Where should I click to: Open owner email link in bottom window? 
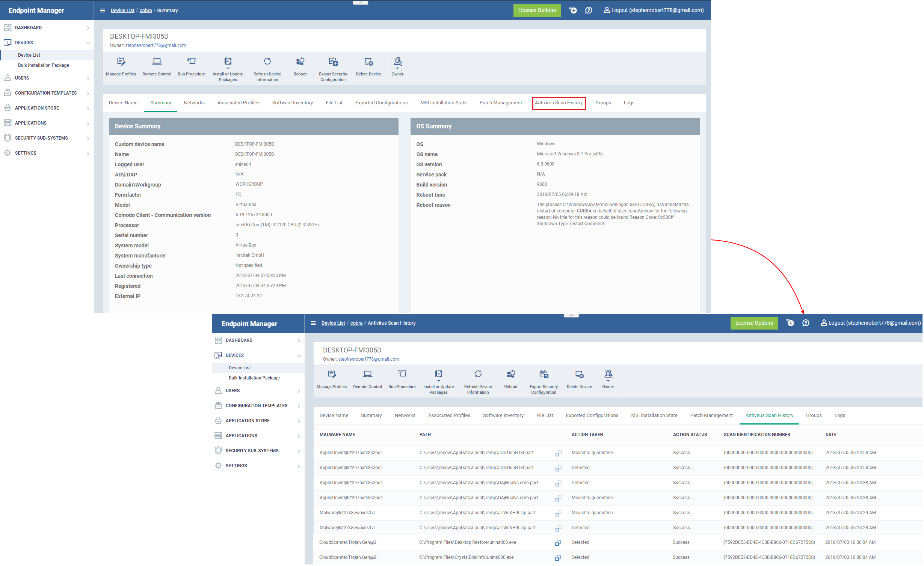tap(368, 359)
